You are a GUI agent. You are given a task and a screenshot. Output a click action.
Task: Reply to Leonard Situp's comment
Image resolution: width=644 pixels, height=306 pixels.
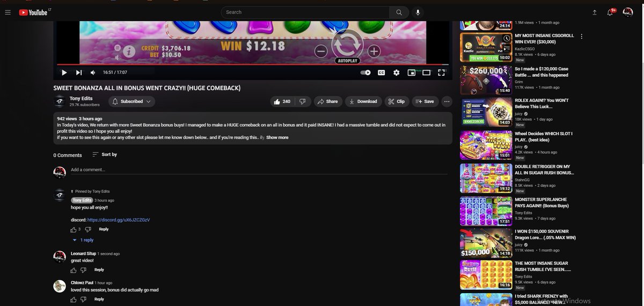pos(99,270)
